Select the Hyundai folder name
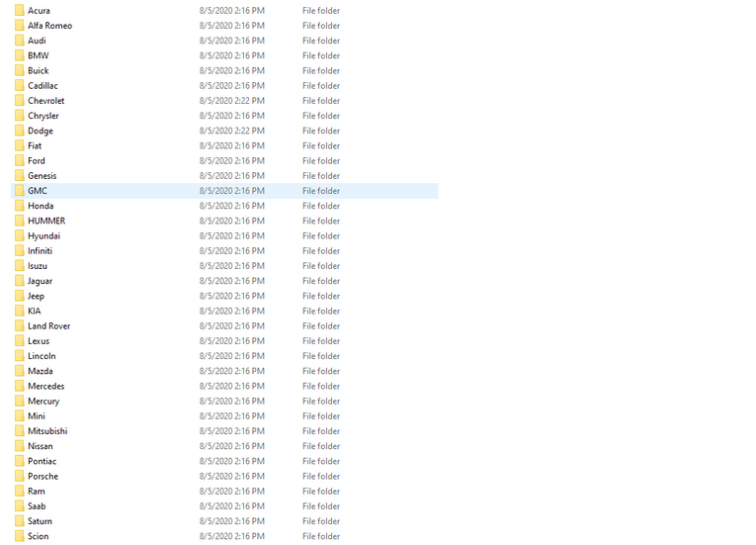 pos(43,236)
